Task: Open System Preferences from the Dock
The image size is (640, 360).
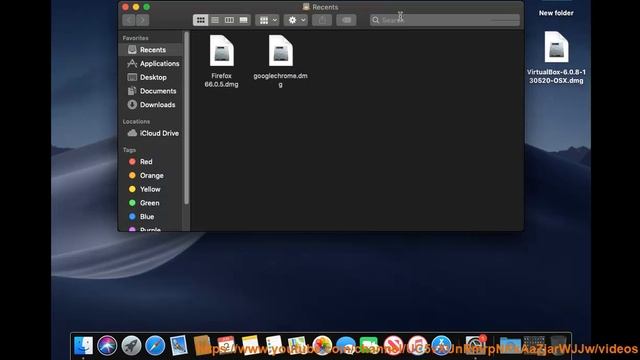Action: click(x=475, y=345)
